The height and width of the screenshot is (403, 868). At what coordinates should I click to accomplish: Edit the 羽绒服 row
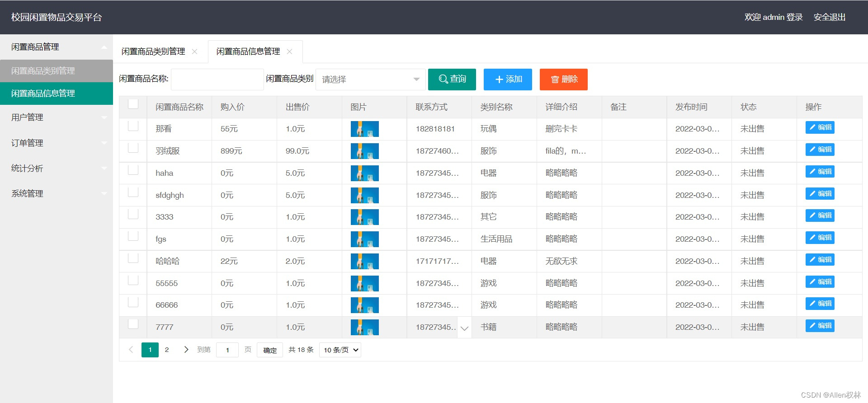click(x=820, y=150)
